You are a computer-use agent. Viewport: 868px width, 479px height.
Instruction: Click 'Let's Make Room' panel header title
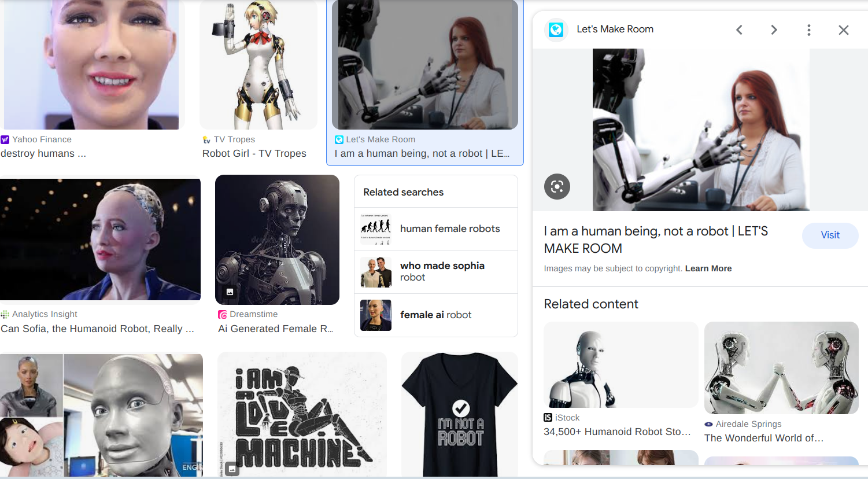coord(615,30)
